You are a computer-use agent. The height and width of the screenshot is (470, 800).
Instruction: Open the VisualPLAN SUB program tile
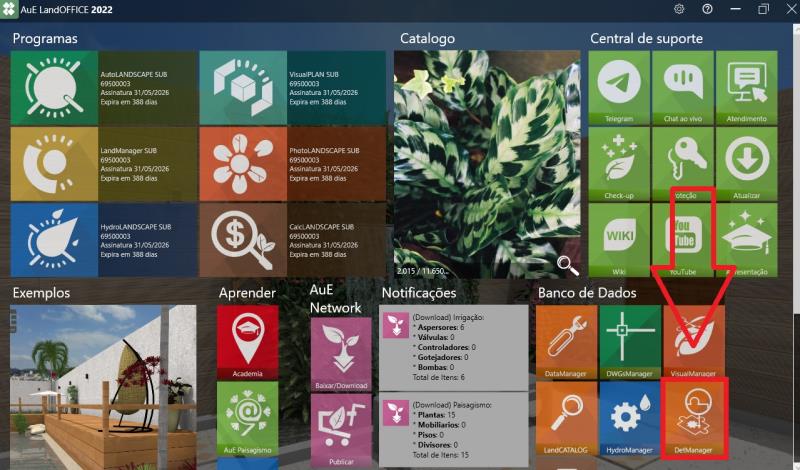(x=292, y=88)
